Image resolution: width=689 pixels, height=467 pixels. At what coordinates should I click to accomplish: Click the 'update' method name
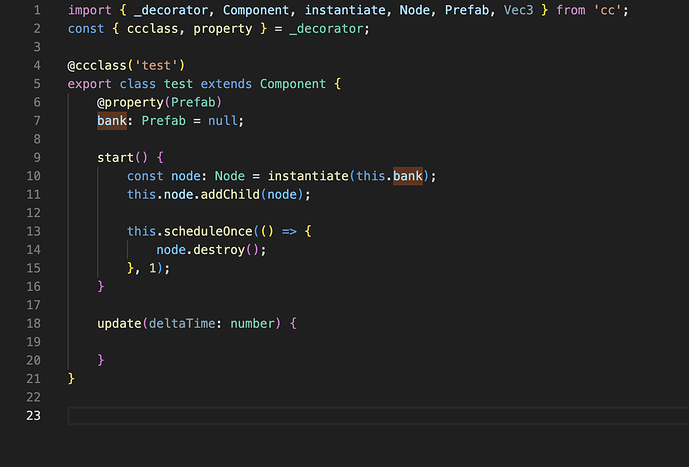[x=119, y=324]
